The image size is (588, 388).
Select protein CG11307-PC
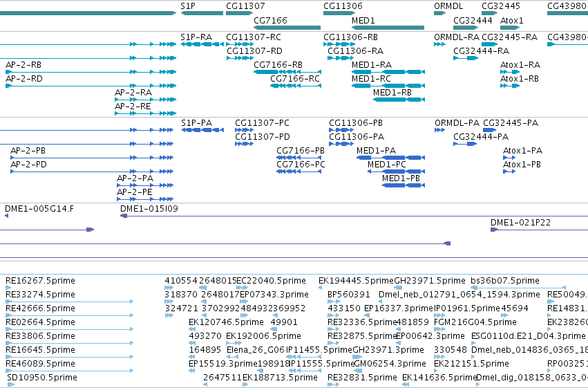(262, 122)
